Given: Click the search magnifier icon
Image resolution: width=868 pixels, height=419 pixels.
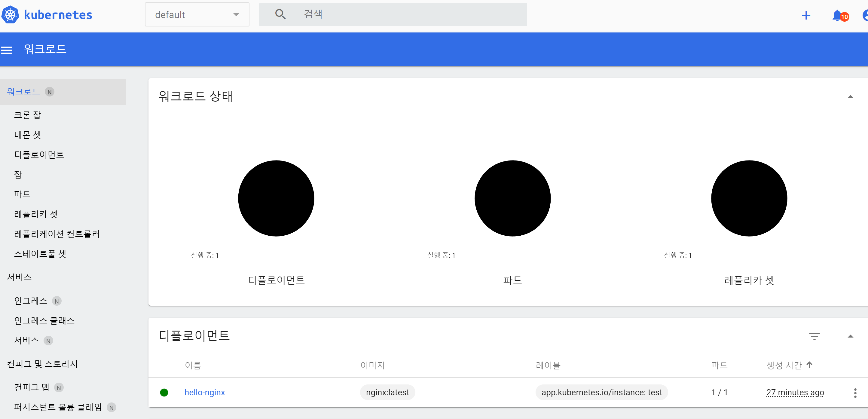Looking at the screenshot, I should pyautogui.click(x=280, y=14).
